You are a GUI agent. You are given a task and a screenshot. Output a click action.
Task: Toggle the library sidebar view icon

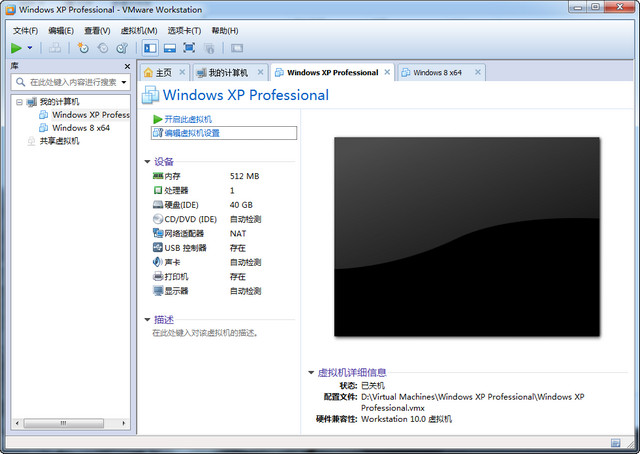point(150,48)
